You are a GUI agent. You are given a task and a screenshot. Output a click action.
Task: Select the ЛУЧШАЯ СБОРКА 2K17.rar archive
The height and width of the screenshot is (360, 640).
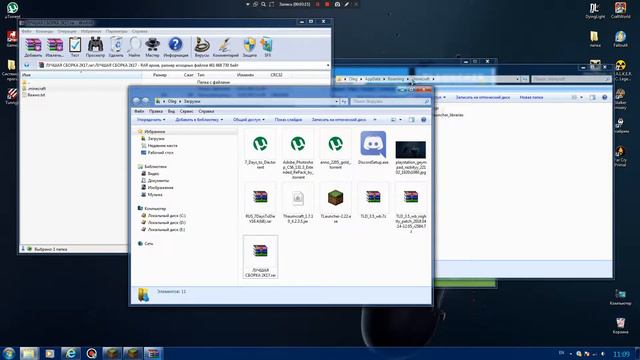tap(260, 257)
